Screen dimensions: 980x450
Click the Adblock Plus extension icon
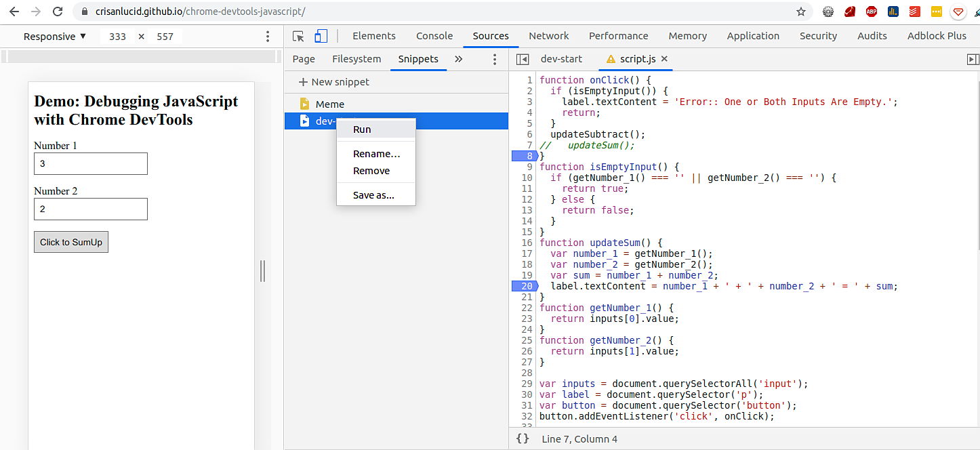click(x=872, y=11)
